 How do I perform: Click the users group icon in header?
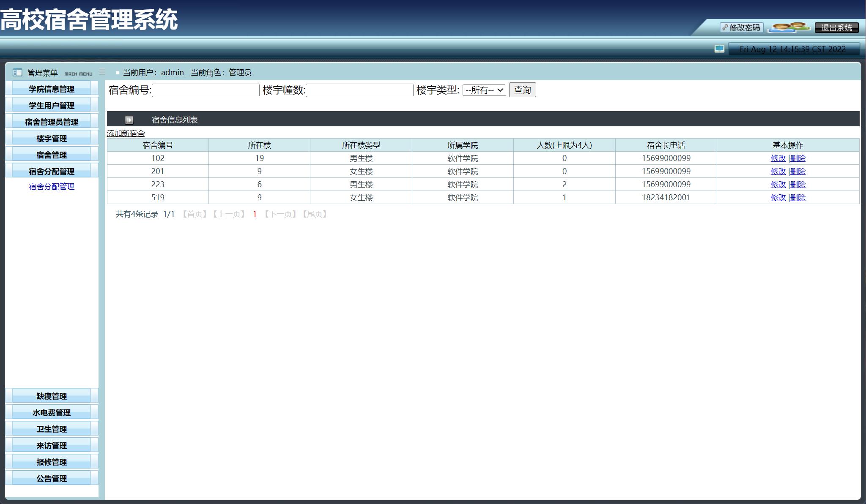point(789,27)
